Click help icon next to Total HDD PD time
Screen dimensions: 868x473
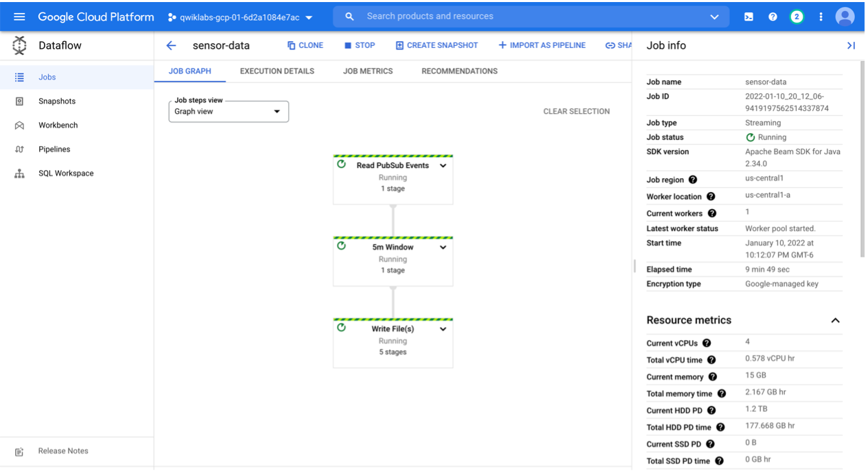720,427
